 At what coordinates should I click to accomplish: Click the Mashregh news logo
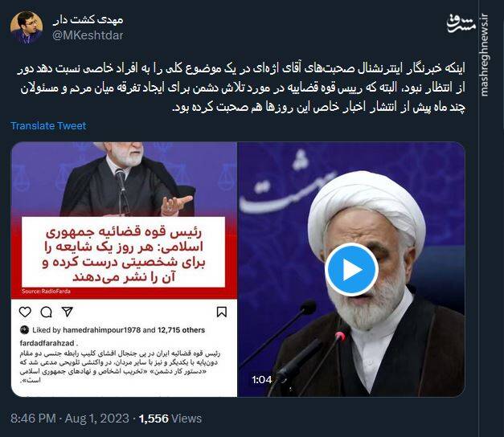[x=461, y=24]
